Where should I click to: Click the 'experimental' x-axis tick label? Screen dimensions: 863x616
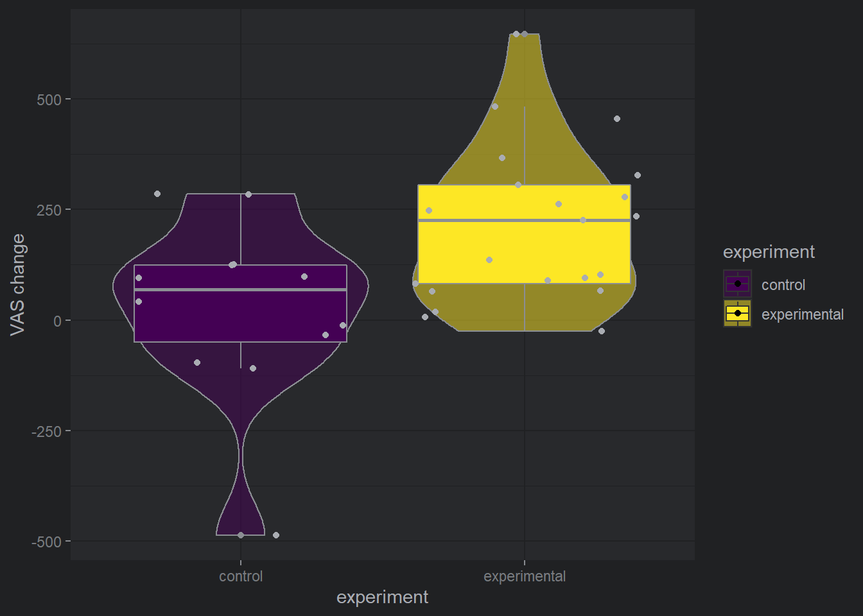525,576
